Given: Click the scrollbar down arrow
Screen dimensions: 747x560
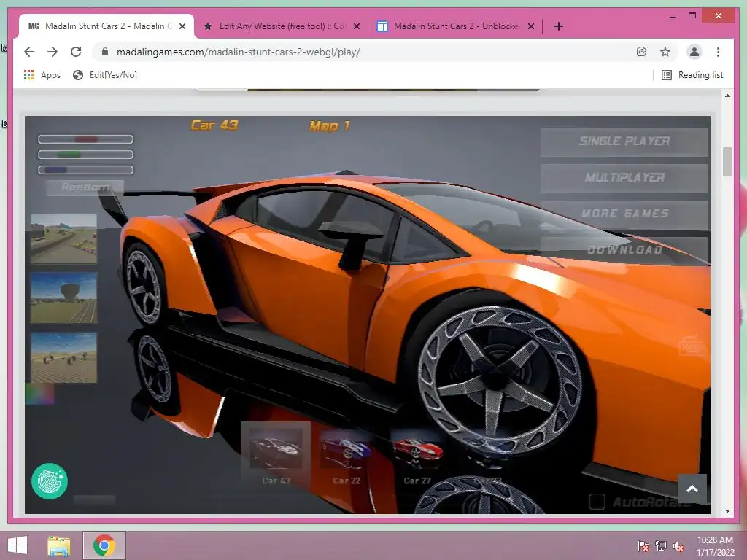Looking at the screenshot, I should point(727,511).
